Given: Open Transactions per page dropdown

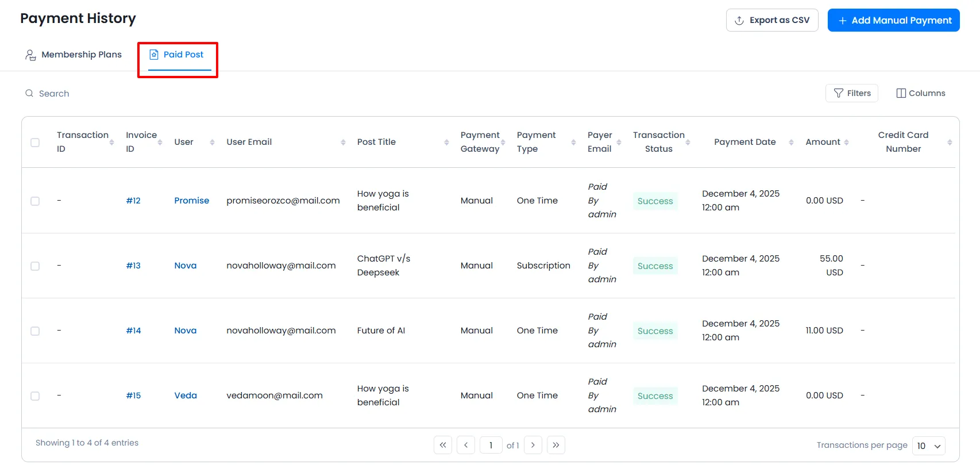Looking at the screenshot, I should pyautogui.click(x=929, y=446).
